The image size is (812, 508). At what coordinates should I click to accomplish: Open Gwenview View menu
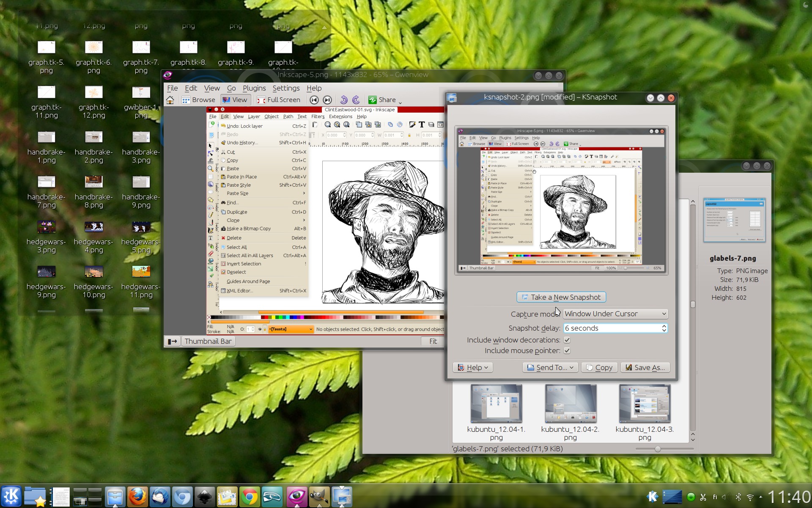212,88
